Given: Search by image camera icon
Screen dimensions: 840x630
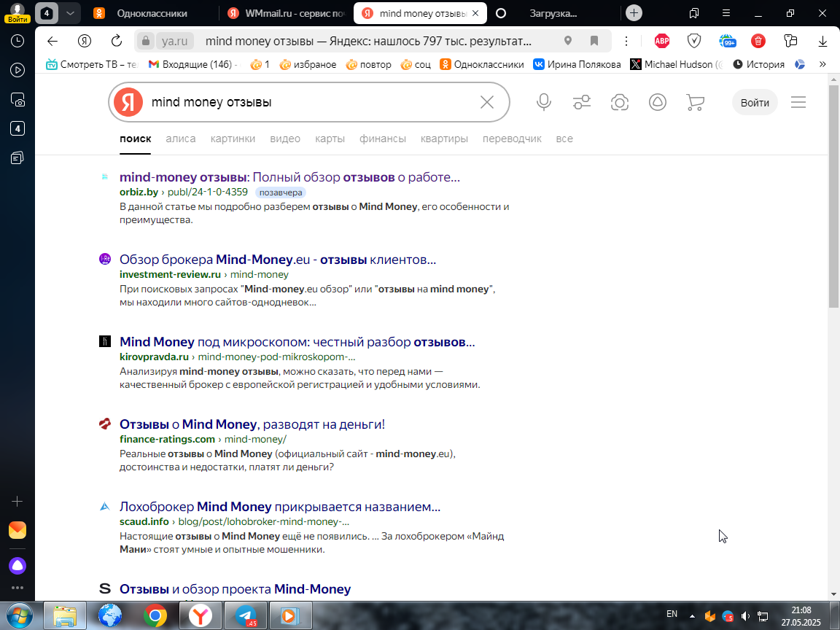Looking at the screenshot, I should (620, 102).
